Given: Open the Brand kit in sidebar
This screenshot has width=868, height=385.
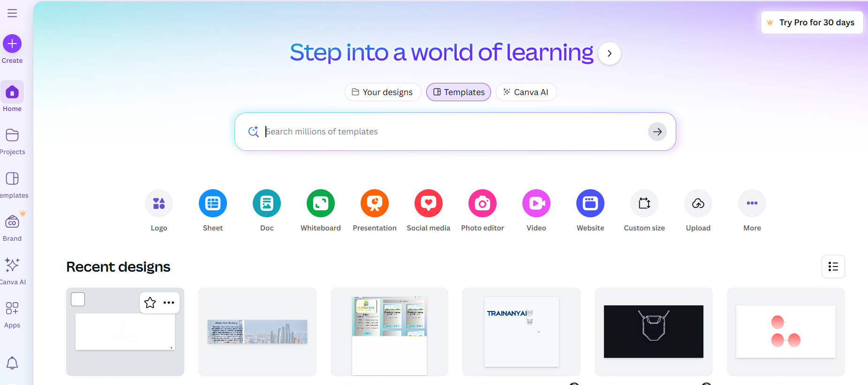Looking at the screenshot, I should [x=12, y=222].
